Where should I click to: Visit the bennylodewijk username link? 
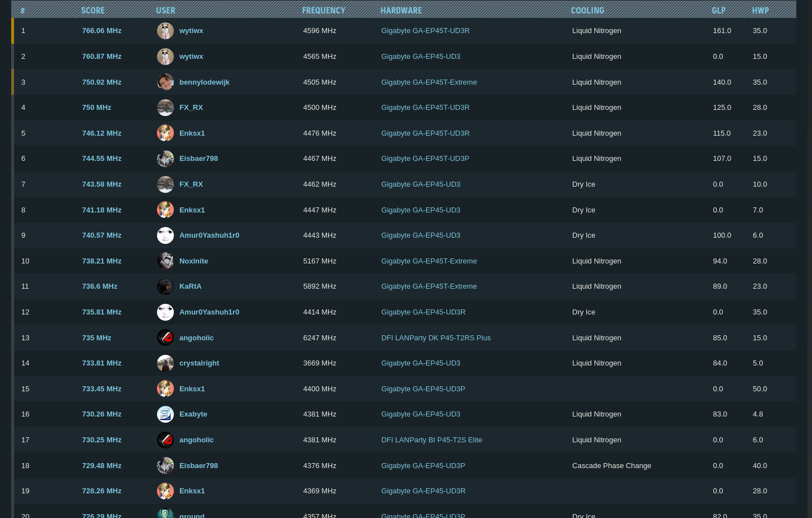point(204,82)
